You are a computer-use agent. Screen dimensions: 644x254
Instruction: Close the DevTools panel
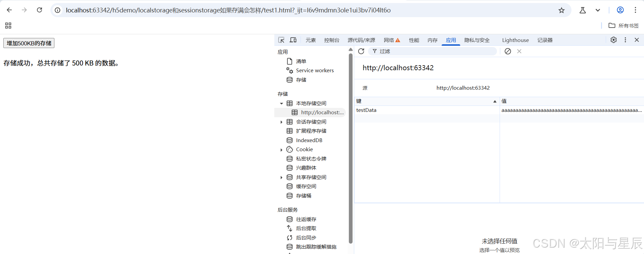[x=637, y=40]
